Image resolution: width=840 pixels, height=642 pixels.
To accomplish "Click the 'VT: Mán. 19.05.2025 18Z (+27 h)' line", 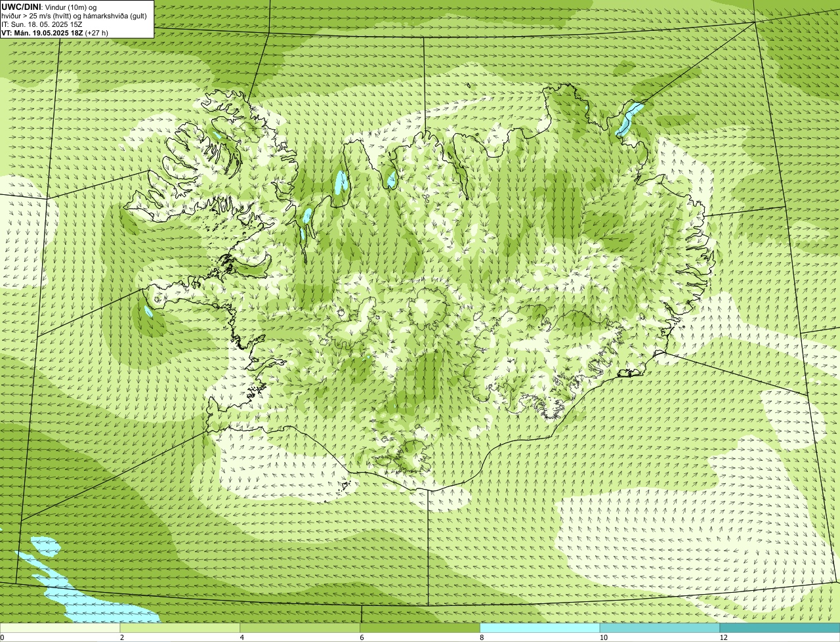I will tap(55, 32).
